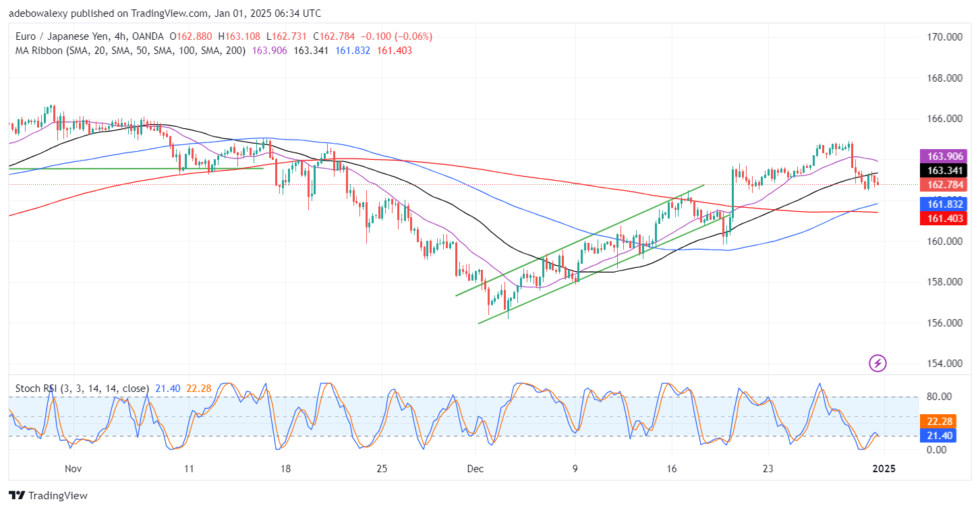Screen dimensions: 980x510
Task: Click the 11 date label on time axis
Action: (x=189, y=469)
